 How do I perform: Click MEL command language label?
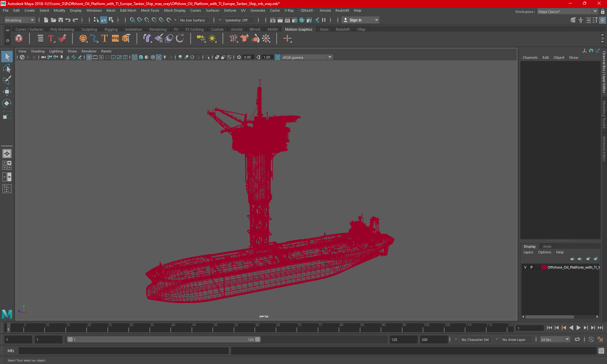(11, 351)
